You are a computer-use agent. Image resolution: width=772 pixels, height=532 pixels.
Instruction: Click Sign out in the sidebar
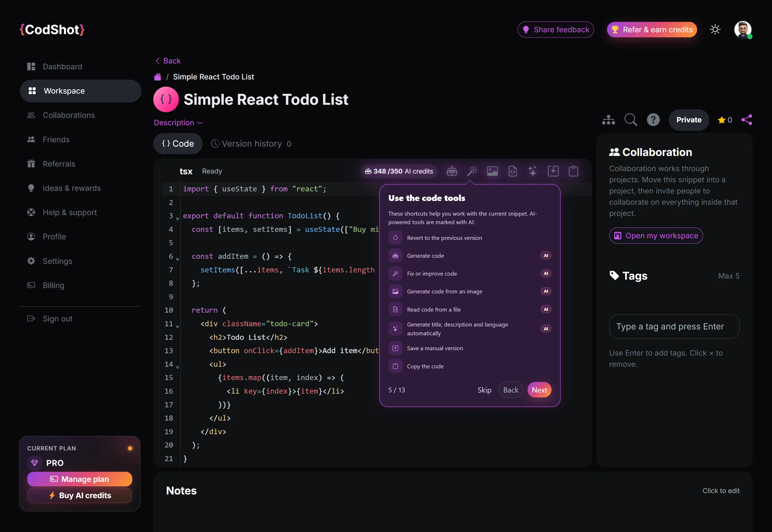click(x=80, y=319)
